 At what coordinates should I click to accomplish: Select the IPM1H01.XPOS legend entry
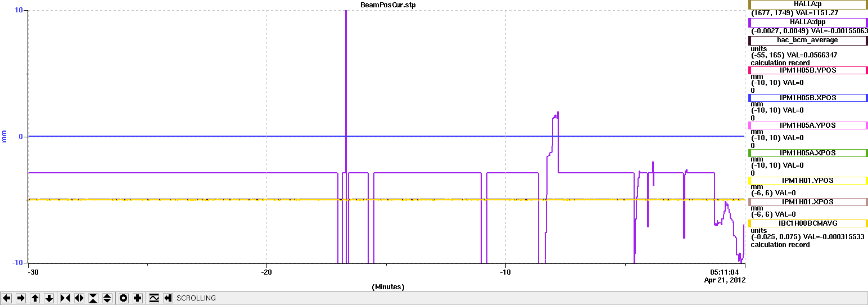[808, 202]
